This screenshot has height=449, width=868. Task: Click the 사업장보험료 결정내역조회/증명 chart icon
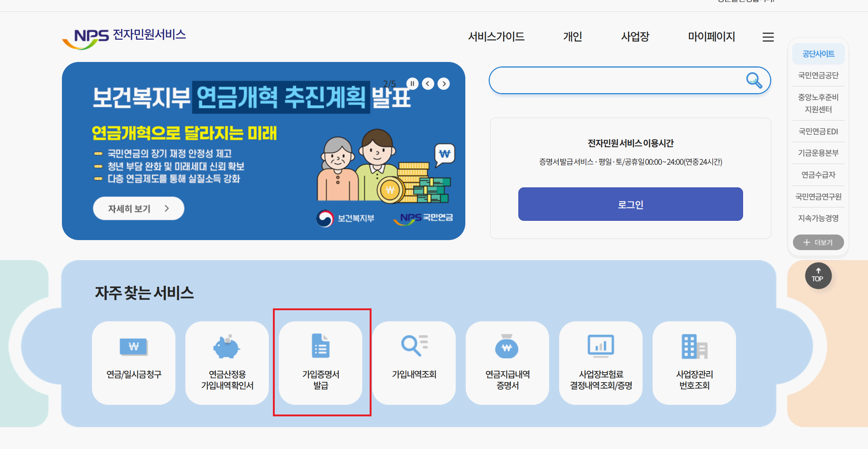pos(601,346)
